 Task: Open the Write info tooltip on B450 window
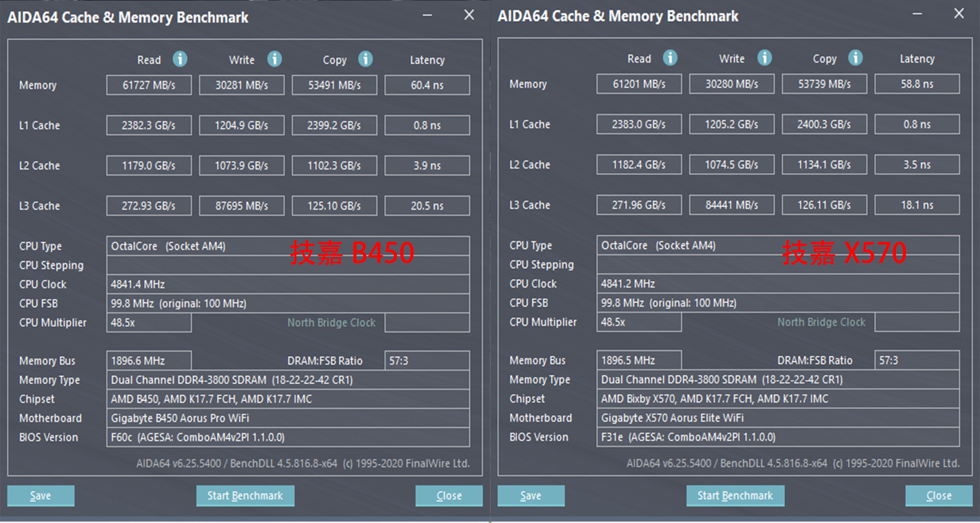coord(274,59)
